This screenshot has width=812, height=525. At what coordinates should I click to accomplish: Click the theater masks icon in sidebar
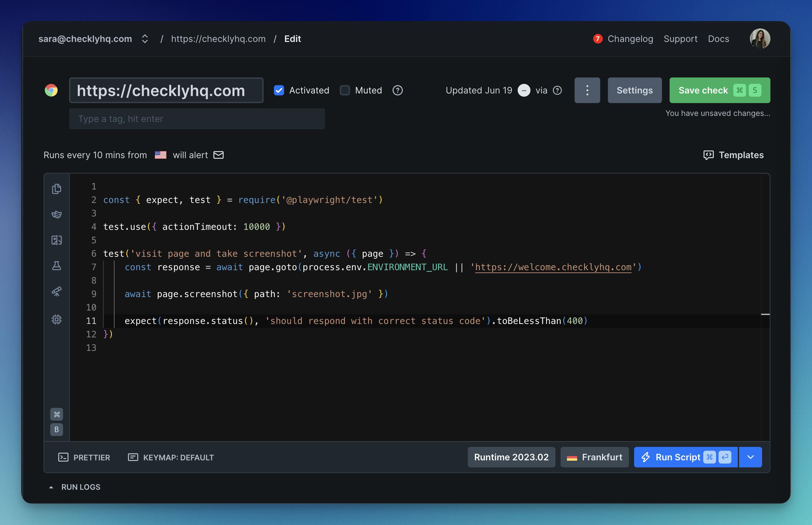[57, 214]
